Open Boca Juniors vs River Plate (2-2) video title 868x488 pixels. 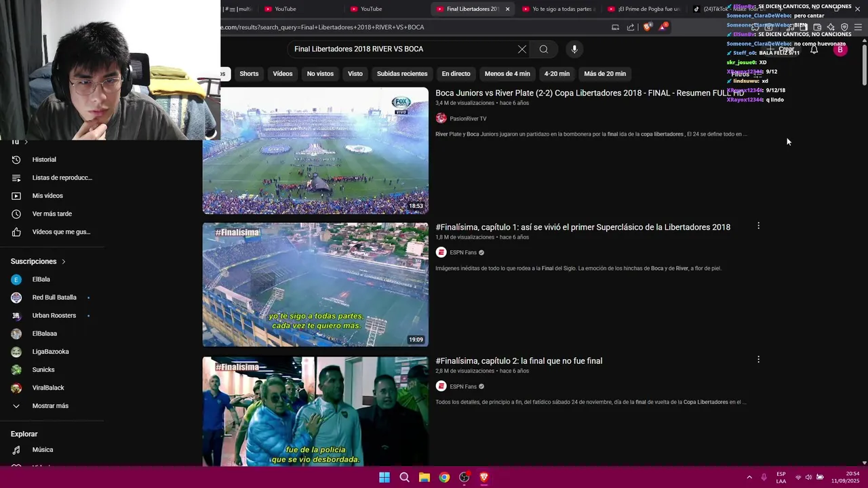tap(589, 93)
